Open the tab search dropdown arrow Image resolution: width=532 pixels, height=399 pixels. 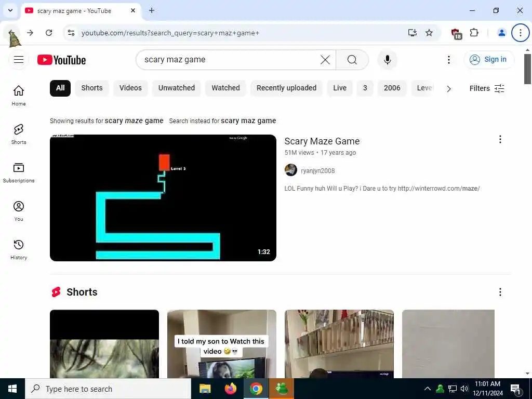tap(10, 10)
